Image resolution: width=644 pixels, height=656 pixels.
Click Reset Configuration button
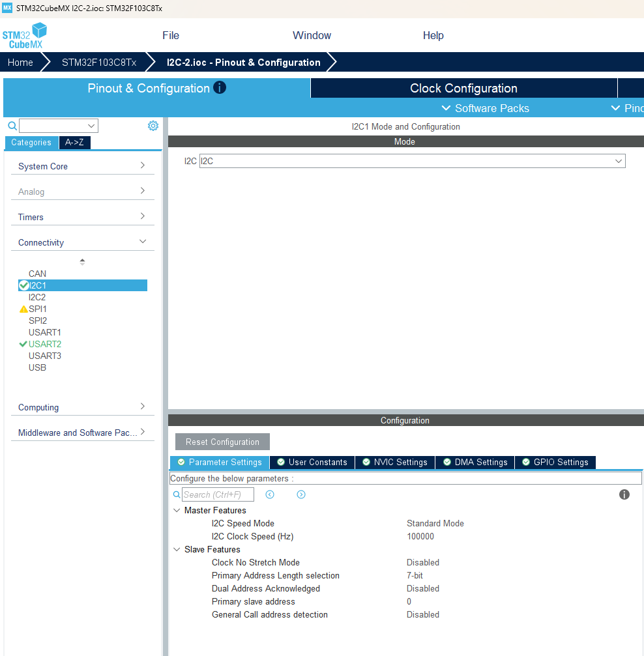222,442
